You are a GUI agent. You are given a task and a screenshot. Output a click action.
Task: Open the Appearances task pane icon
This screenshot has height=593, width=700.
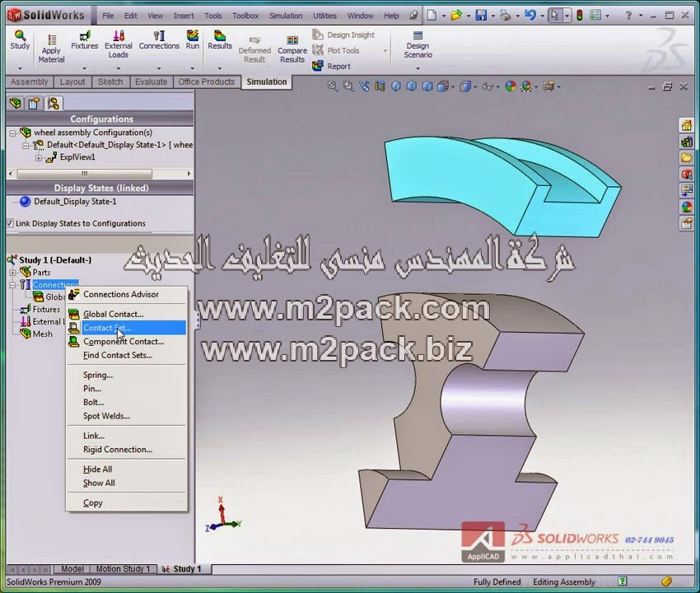point(687,207)
